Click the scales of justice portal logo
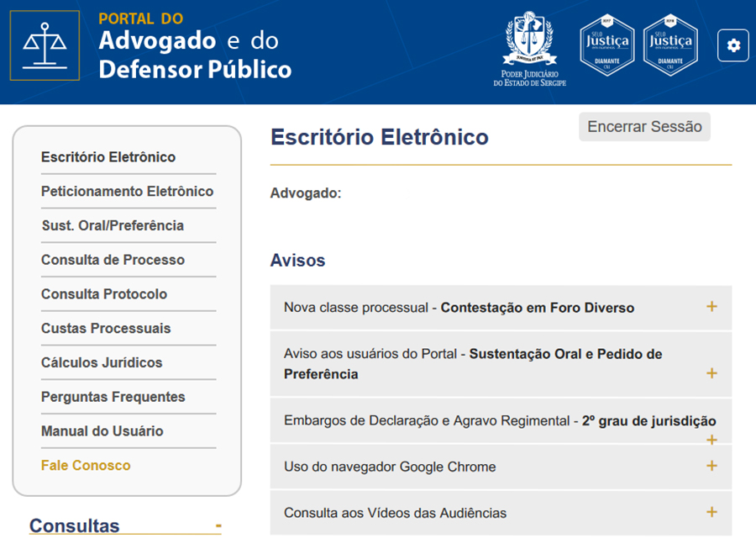756x549 pixels. (45, 45)
